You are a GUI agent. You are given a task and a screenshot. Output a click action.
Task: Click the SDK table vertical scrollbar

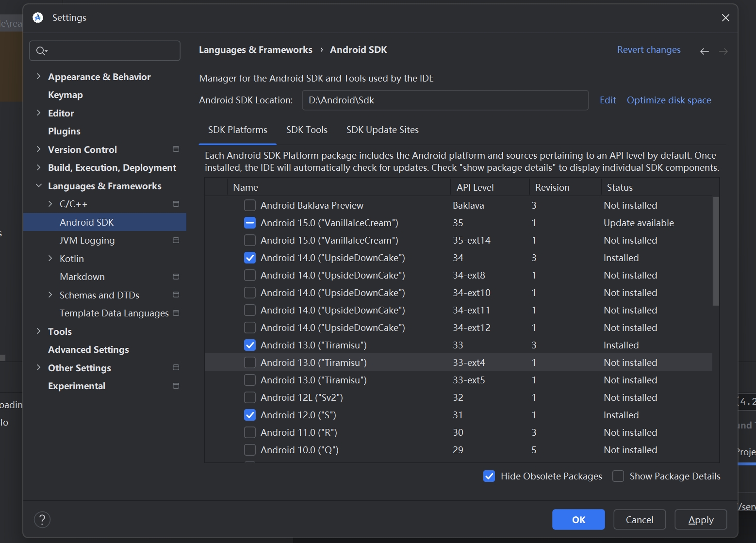(716, 251)
